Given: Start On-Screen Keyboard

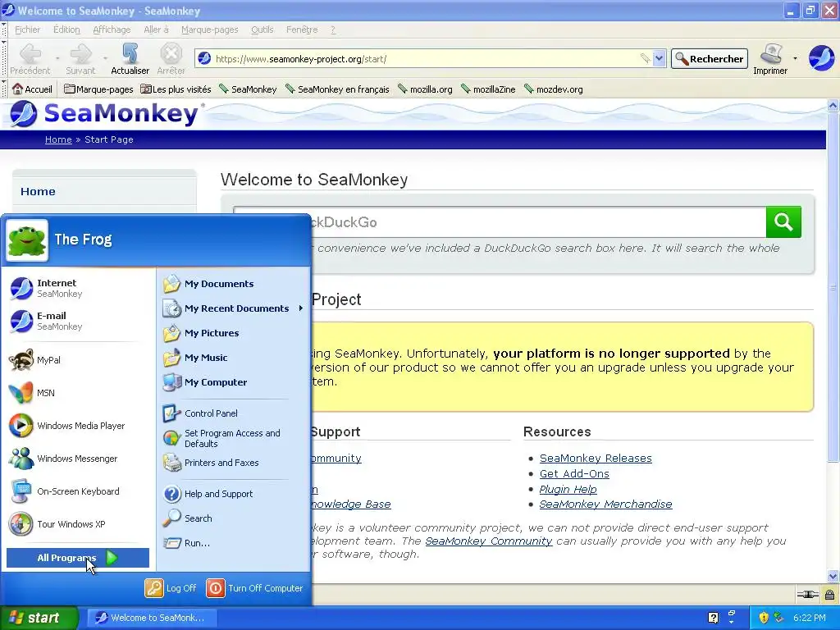Looking at the screenshot, I should pyautogui.click(x=79, y=491).
